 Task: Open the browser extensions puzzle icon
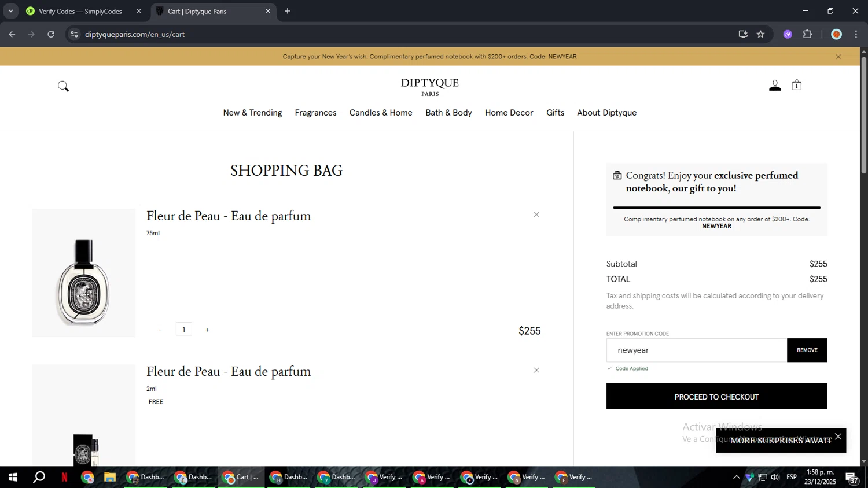[808, 34]
